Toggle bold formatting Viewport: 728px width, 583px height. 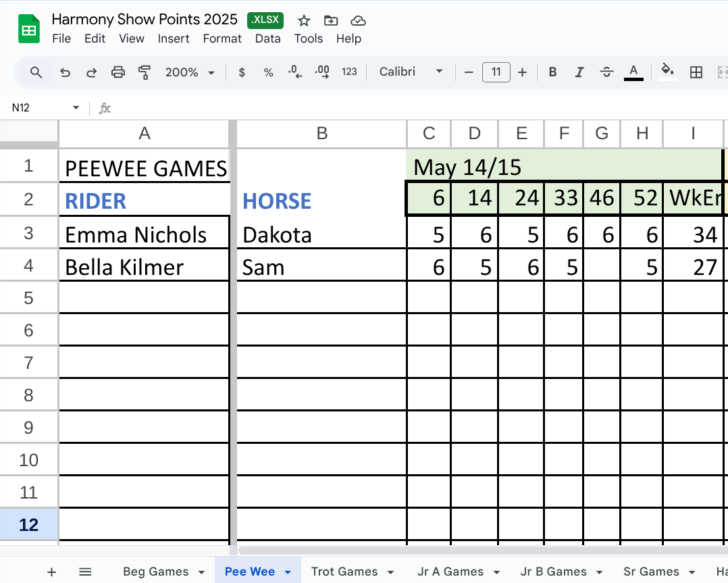coord(552,72)
